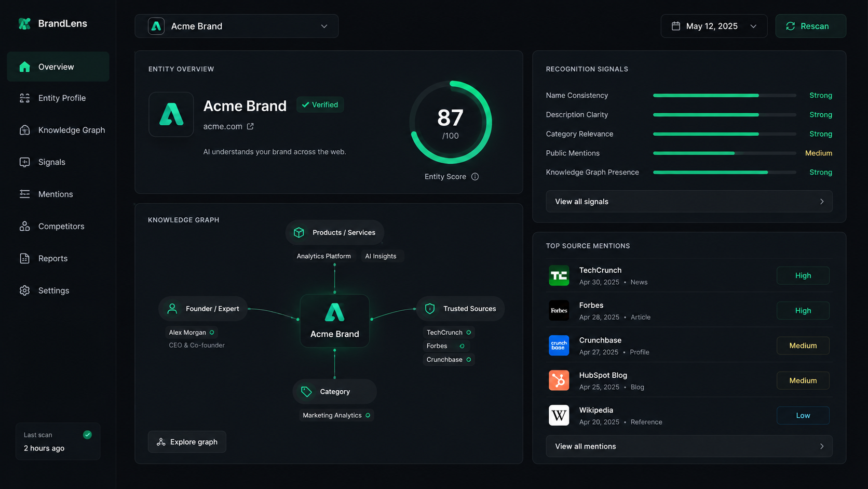The width and height of the screenshot is (868, 489).
Task: Click the "2 hours ago" last scan text
Action: 44,448
